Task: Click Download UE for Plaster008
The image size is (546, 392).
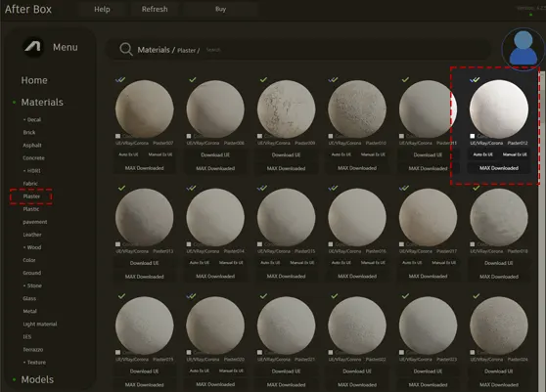Action: click(x=215, y=154)
